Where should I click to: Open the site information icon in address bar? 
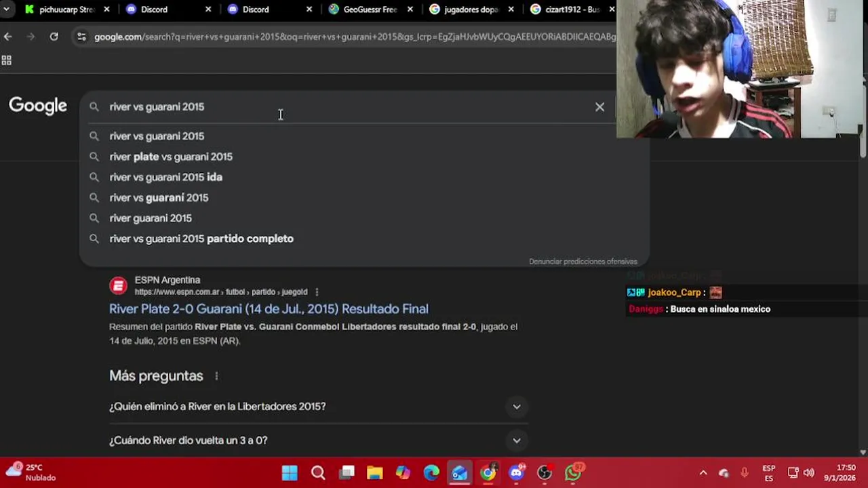click(81, 37)
